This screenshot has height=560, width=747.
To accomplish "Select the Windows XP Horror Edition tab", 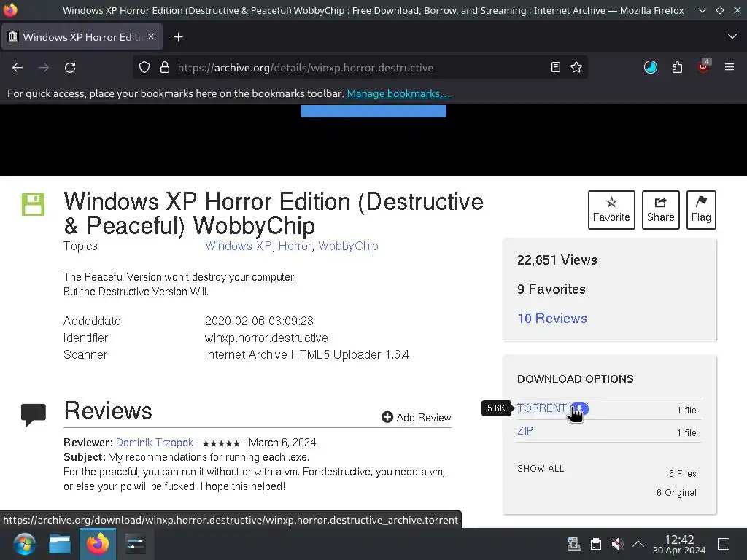I will click(x=82, y=36).
